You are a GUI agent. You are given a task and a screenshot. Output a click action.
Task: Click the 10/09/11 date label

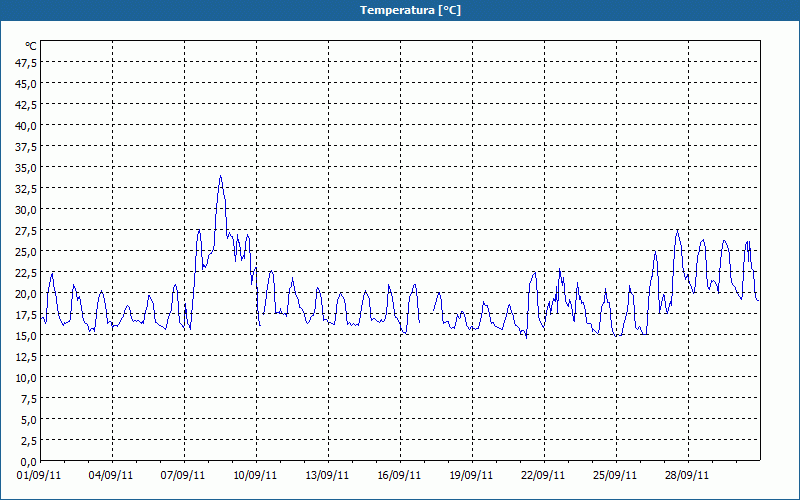click(x=255, y=476)
